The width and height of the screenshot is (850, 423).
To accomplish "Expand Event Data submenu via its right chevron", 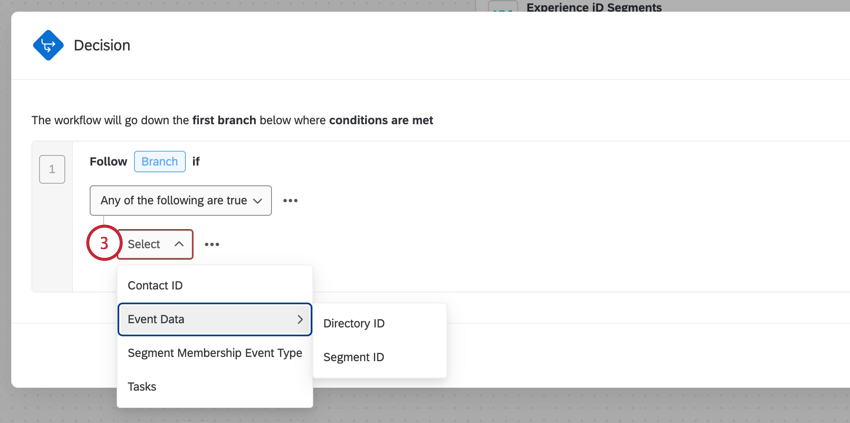I will point(300,319).
